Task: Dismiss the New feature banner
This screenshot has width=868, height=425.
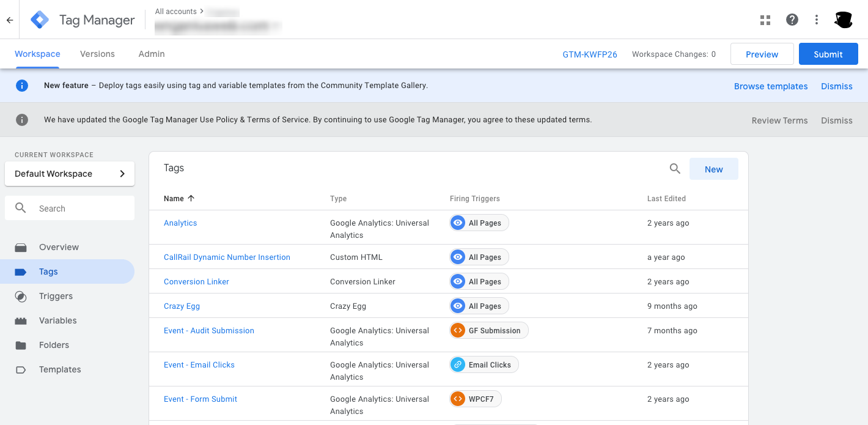Action: [x=837, y=86]
